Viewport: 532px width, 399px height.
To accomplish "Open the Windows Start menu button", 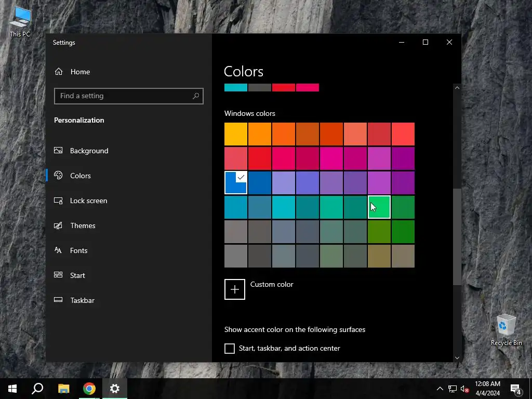I will pyautogui.click(x=12, y=389).
